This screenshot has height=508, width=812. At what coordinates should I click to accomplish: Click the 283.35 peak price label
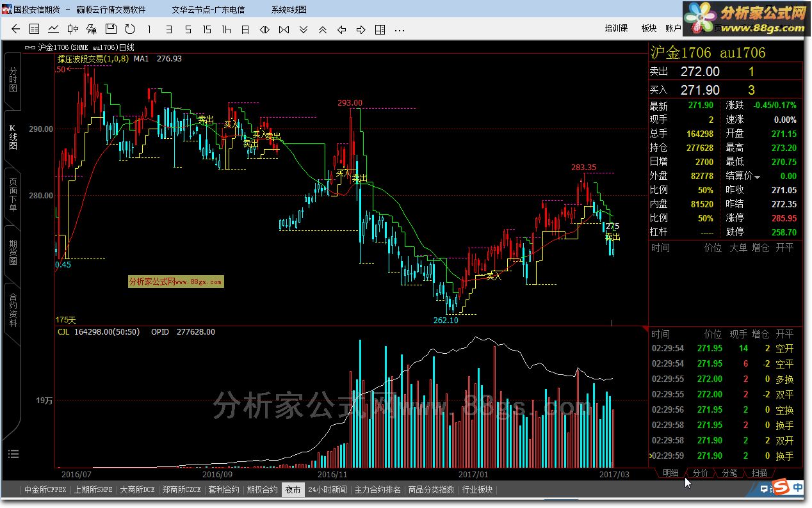(x=583, y=168)
